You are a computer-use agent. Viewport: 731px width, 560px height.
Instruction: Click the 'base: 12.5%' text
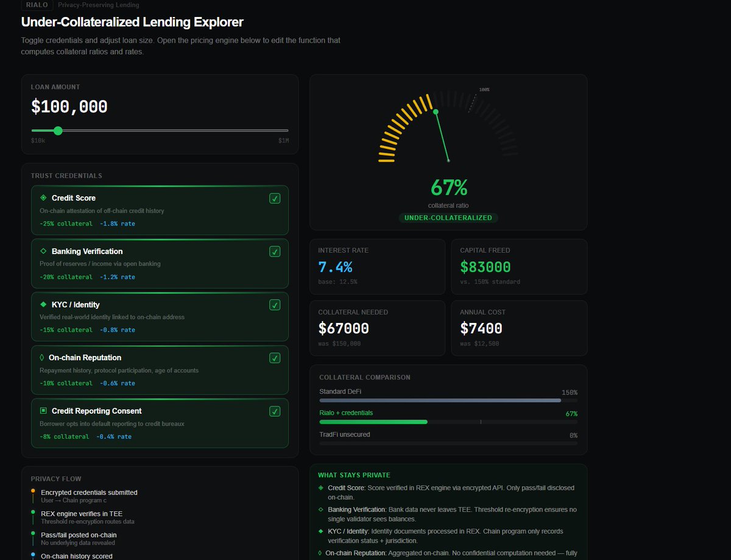point(337,282)
